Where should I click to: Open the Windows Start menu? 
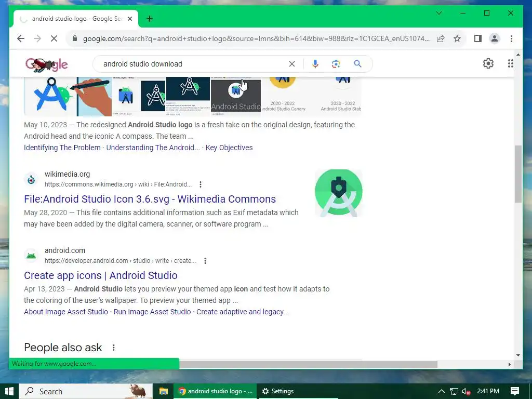9,391
